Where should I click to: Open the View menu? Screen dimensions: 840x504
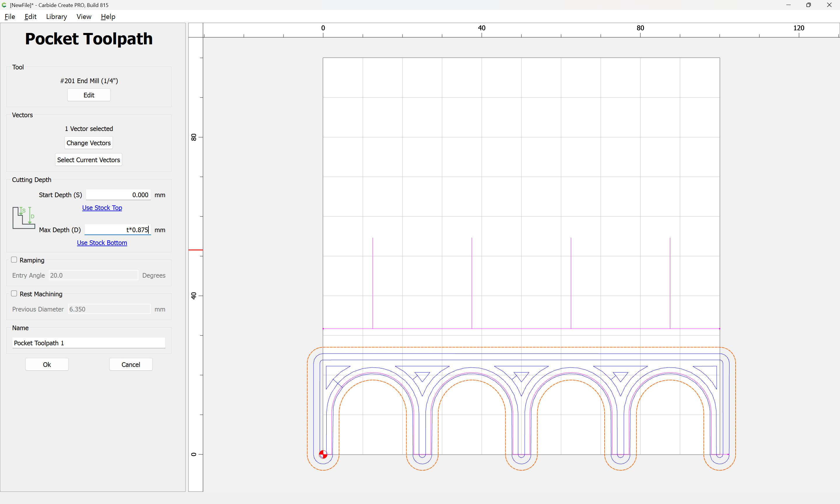coord(84,17)
